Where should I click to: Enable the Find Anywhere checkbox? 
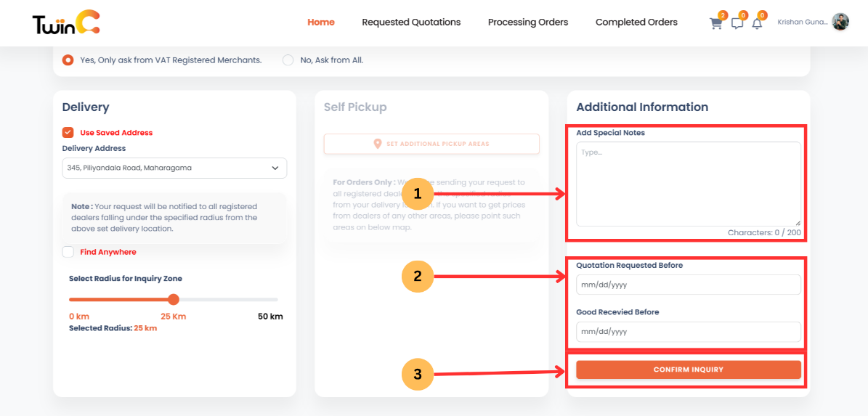(x=68, y=252)
